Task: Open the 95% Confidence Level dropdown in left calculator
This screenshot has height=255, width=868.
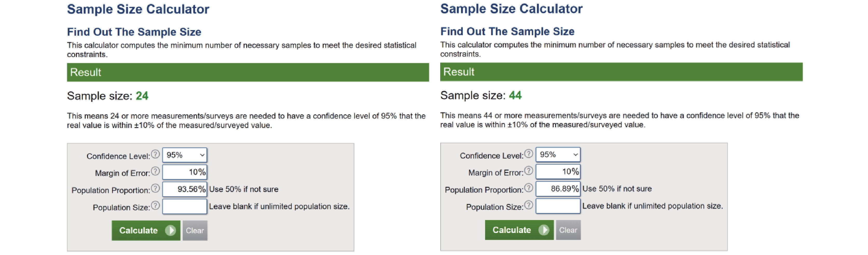Action: [185, 155]
